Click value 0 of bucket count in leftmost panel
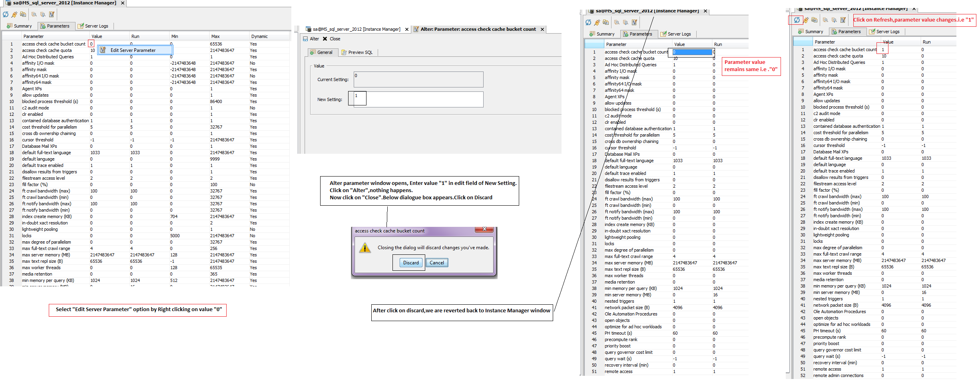 click(x=91, y=44)
